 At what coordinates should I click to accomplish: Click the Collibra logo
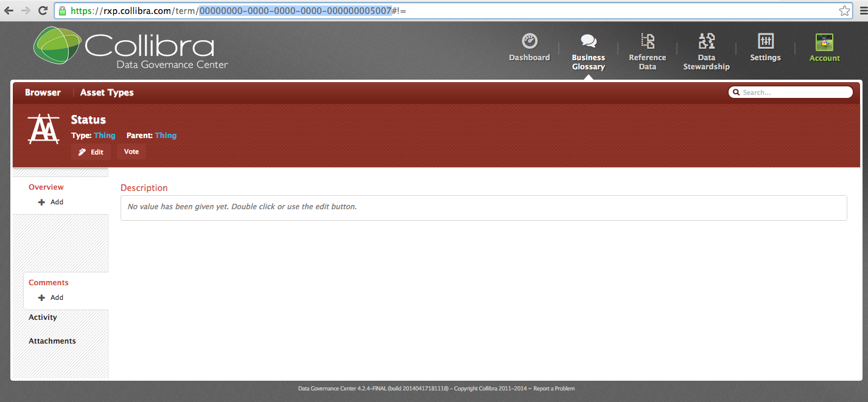click(x=131, y=48)
